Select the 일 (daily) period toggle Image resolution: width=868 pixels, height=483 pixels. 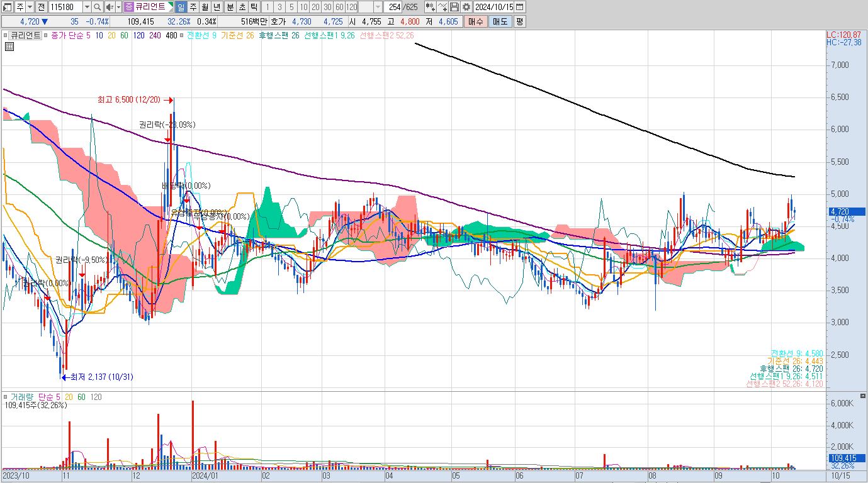[x=181, y=7]
